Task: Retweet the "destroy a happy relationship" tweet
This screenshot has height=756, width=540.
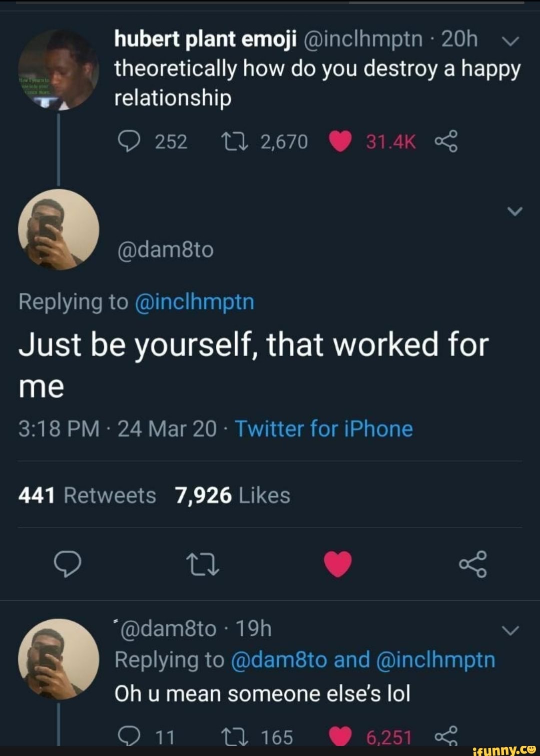Action: 233,142
